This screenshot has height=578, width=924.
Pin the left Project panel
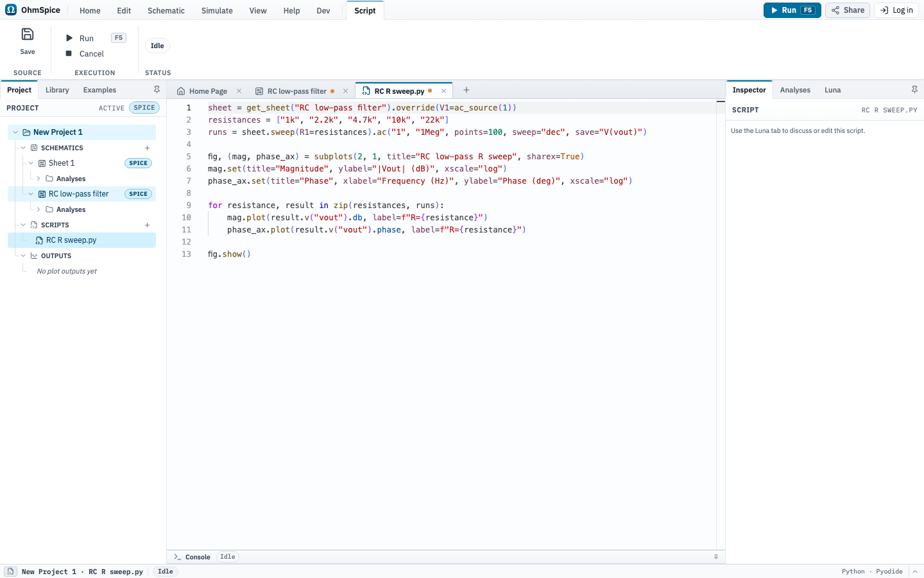pos(157,90)
